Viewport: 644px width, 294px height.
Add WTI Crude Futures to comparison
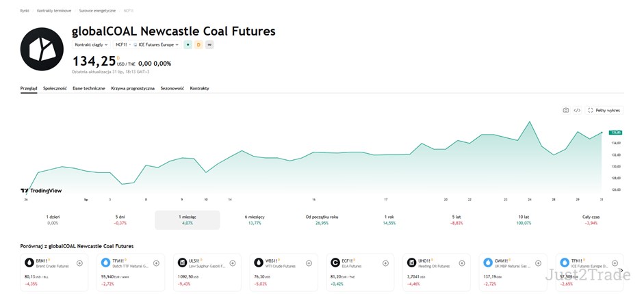pyautogui.click(x=309, y=263)
